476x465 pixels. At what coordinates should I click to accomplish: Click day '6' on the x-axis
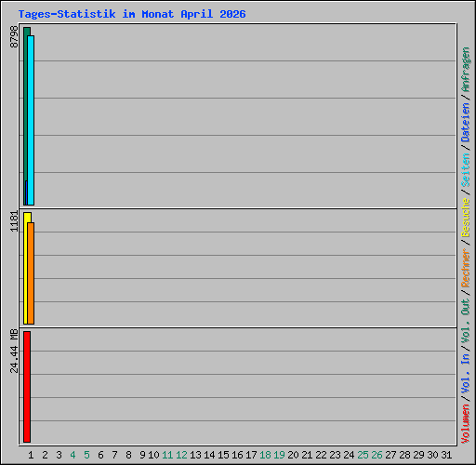(100, 455)
